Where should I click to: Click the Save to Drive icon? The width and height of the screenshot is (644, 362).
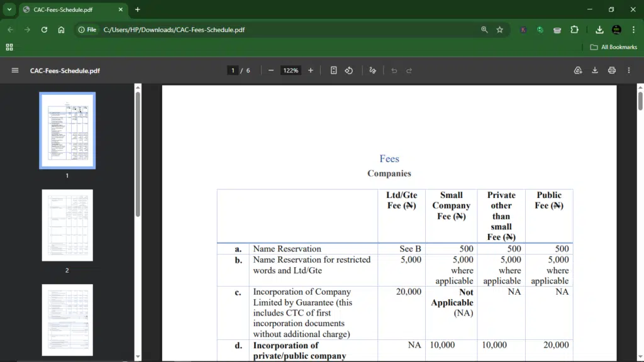click(x=578, y=70)
